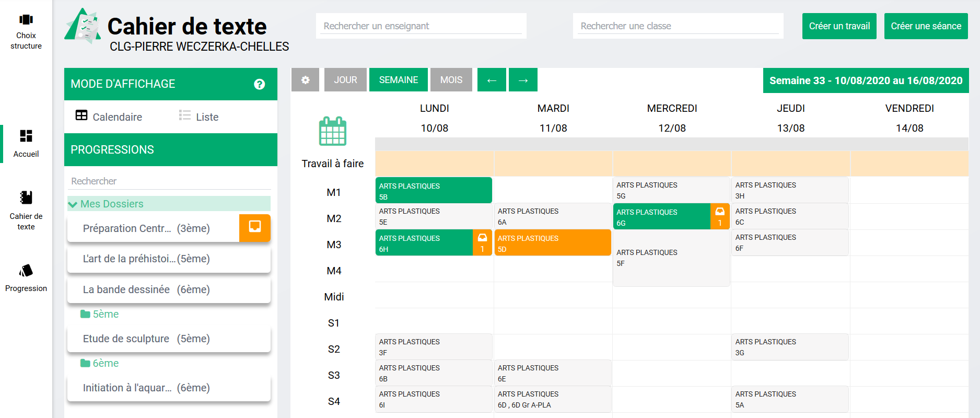
Task: Switch to Calendaire display mode
Action: (109, 117)
